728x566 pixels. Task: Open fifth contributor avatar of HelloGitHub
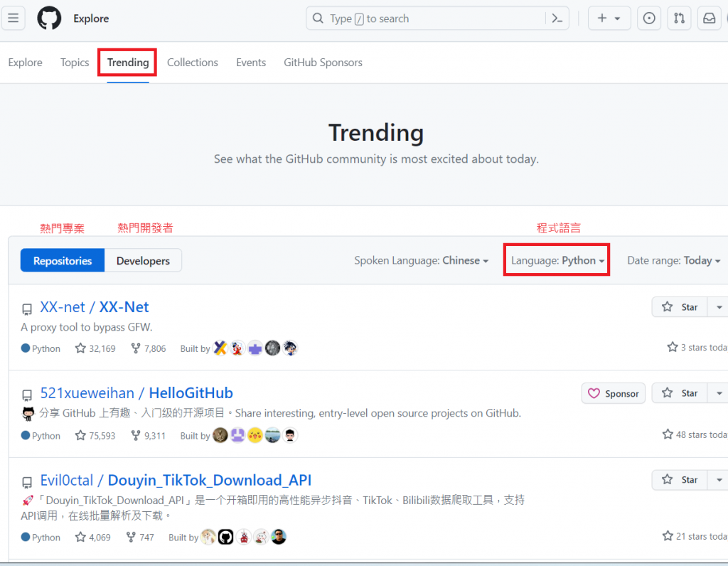290,435
